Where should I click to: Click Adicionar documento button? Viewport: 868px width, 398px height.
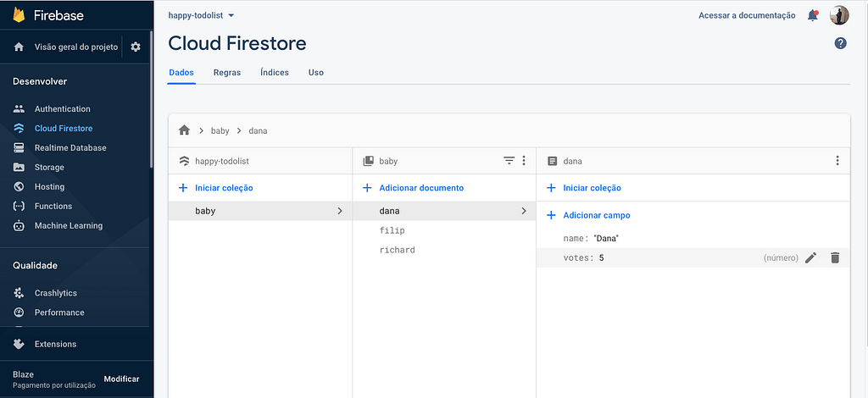tap(421, 188)
